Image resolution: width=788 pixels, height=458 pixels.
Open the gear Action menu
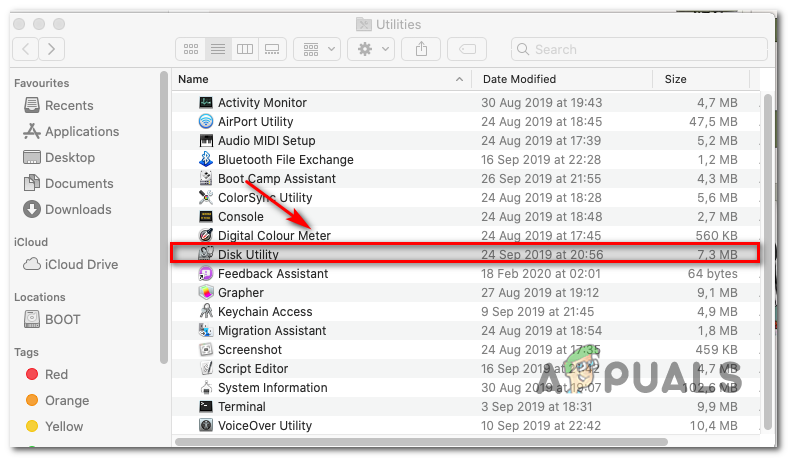point(371,49)
